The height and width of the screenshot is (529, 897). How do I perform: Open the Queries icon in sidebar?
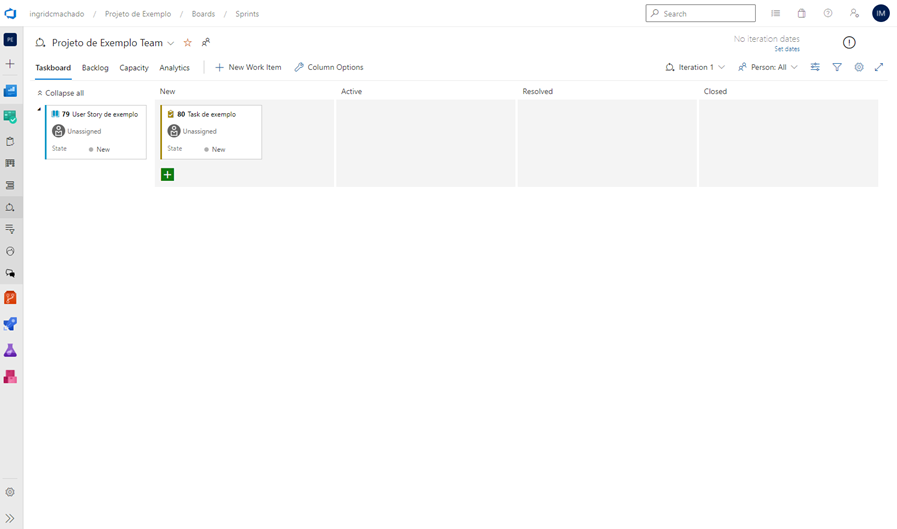[x=10, y=229]
